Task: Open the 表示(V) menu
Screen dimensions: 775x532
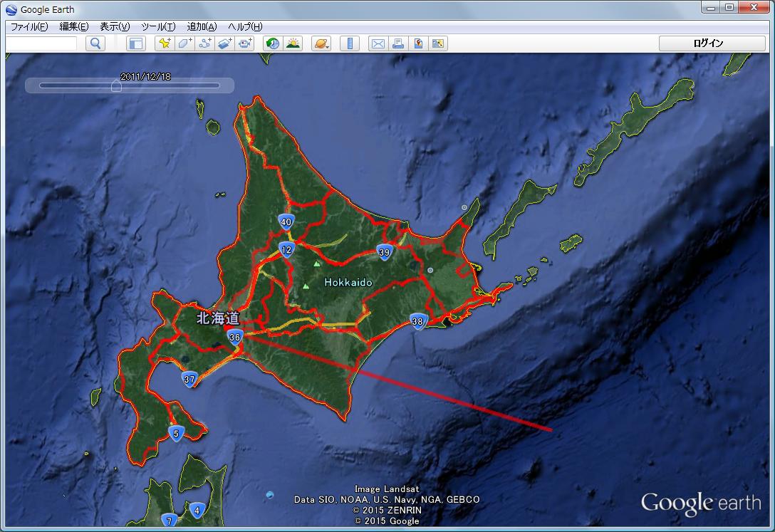Action: coord(115,26)
